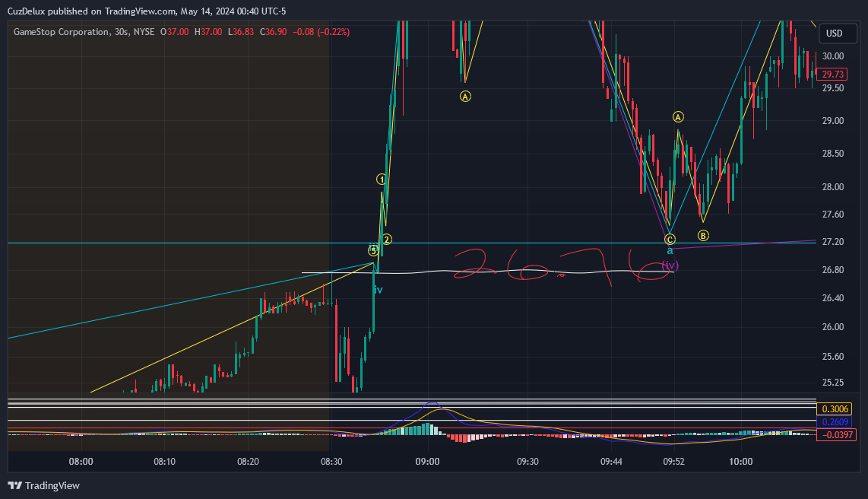
Task: Click the -0.0397 indicator value label
Action: [836, 435]
